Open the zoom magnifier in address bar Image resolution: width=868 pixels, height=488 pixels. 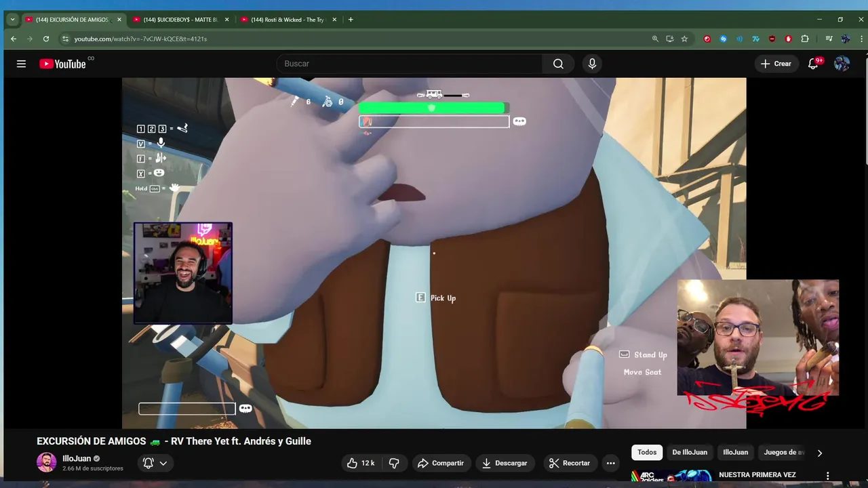pyautogui.click(x=655, y=39)
